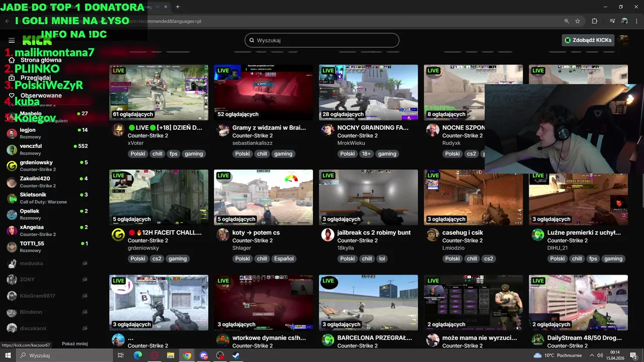Open Windows Start menu
Screen dimensions: 644x362
(9, 355)
